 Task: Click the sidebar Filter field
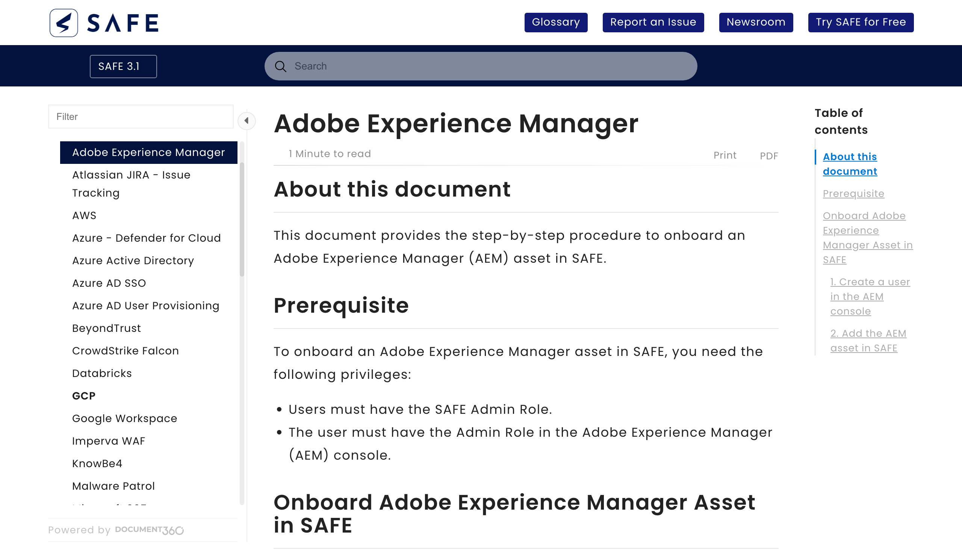pyautogui.click(x=141, y=117)
